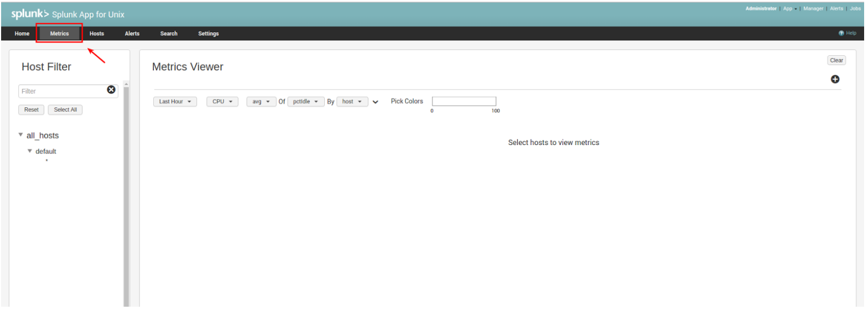Collapse the default group node
Image resolution: width=868 pixels, height=315 pixels.
click(30, 151)
